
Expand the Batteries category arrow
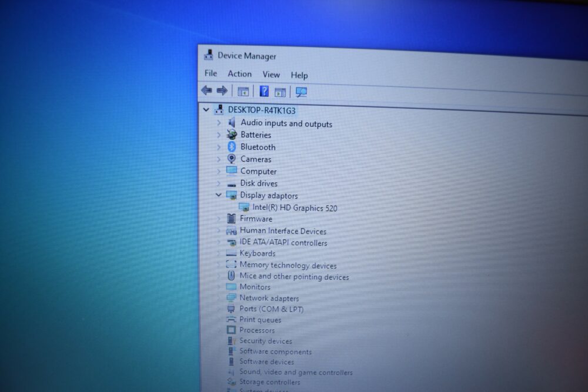(219, 135)
